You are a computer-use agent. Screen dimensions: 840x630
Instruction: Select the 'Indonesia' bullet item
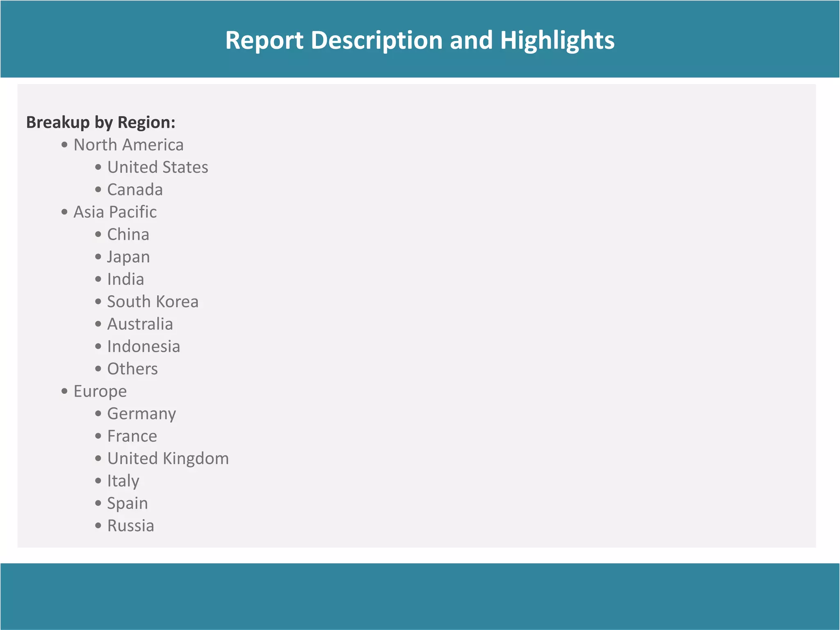[144, 347]
